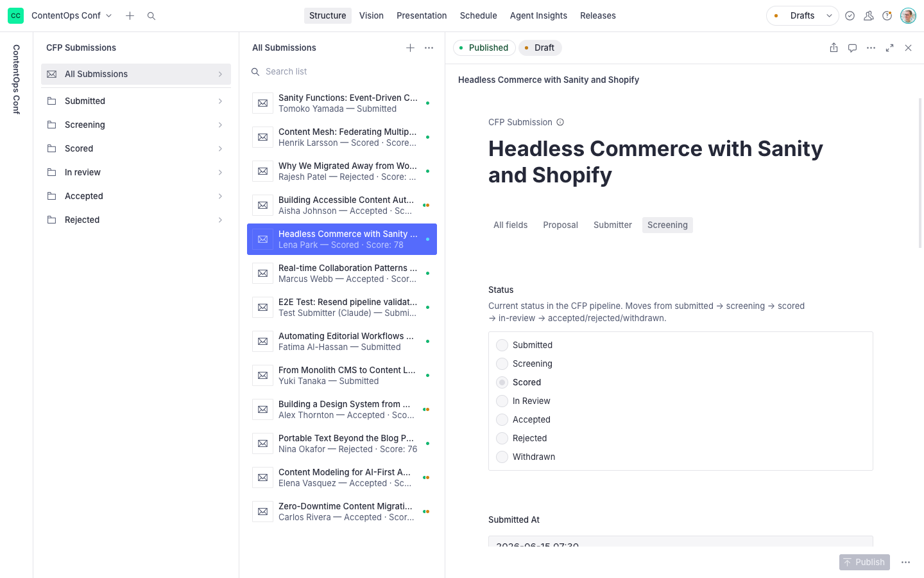Click envelope icon of Zero-Downtime Content Migration
The width and height of the screenshot is (924, 578).
[262, 511]
